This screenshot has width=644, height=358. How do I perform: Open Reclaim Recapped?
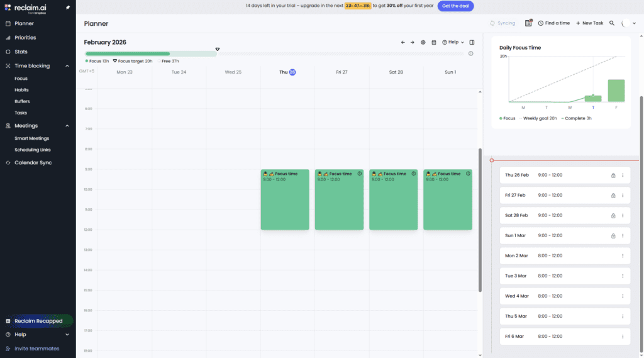tap(38, 321)
